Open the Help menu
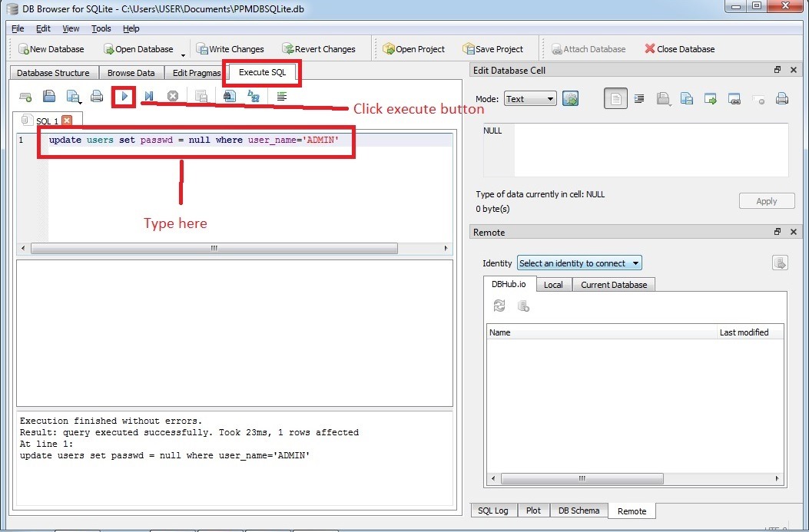809x532 pixels. (x=131, y=28)
